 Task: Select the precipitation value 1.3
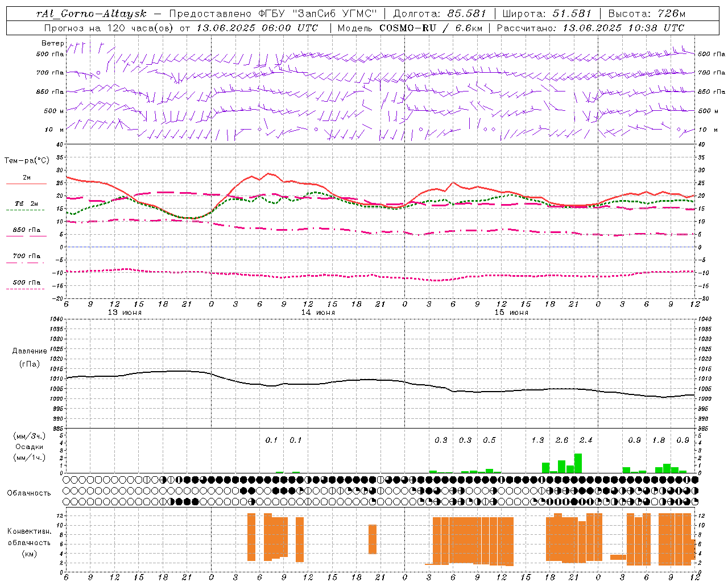[537, 440]
